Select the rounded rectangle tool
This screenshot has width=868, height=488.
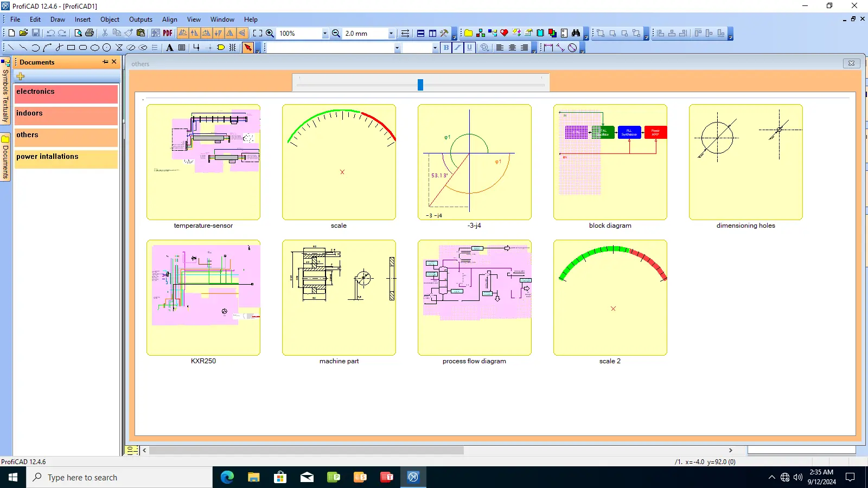(x=83, y=48)
